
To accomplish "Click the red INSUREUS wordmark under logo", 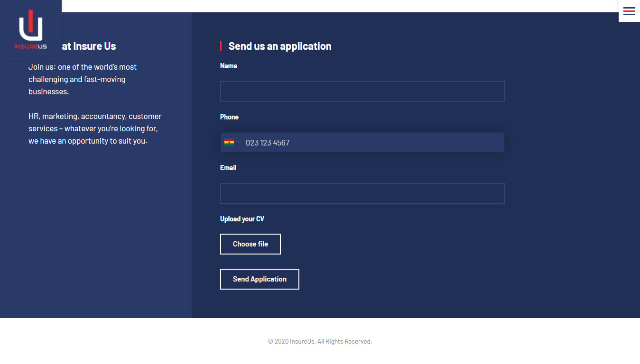I will (30, 46).
